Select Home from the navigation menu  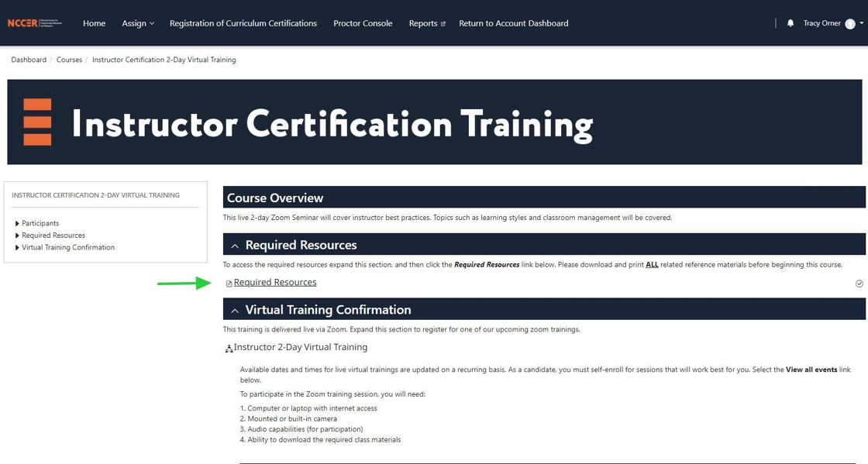94,23
